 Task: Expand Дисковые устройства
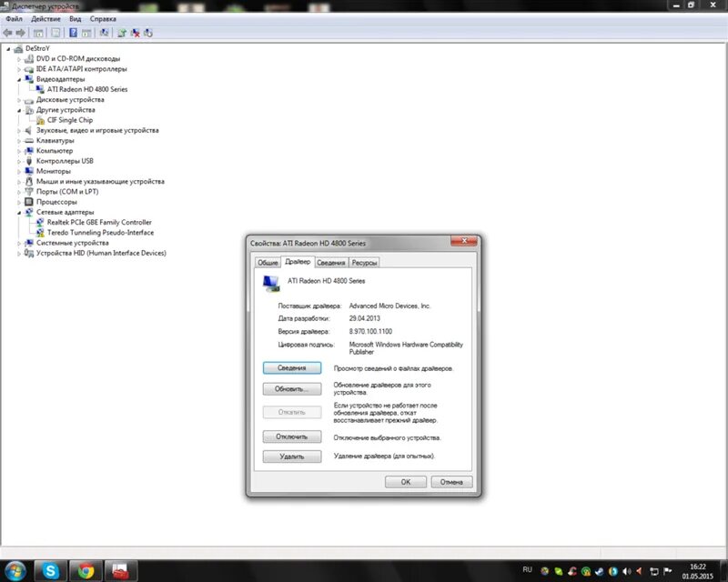[x=19, y=100]
